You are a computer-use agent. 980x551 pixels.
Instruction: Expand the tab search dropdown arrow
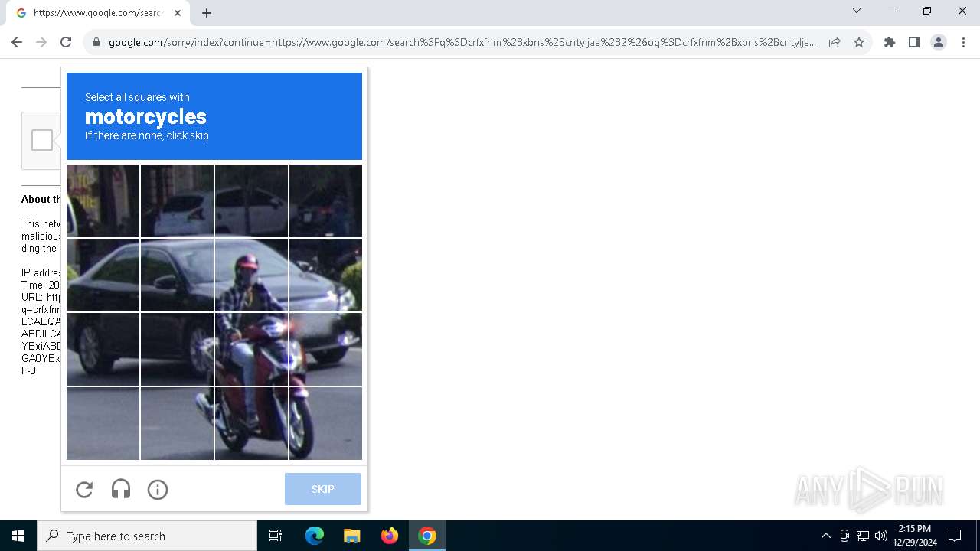(857, 11)
